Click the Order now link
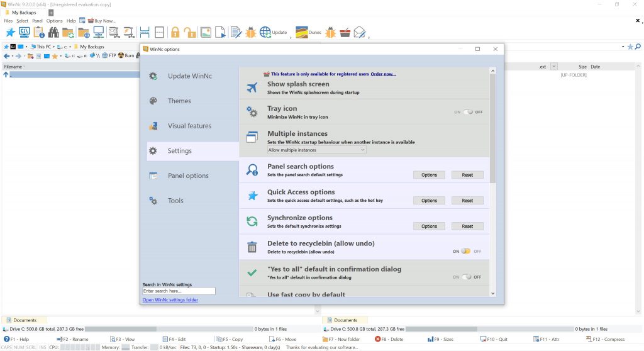Image resolution: width=644 pixels, height=351 pixels. [383, 74]
